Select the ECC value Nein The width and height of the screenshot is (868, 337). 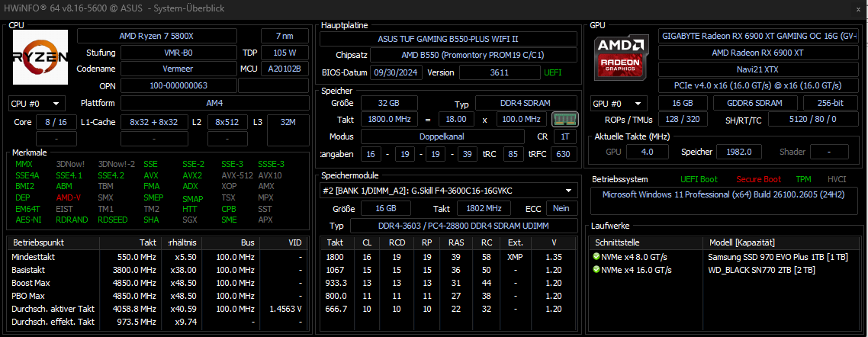[x=562, y=208]
